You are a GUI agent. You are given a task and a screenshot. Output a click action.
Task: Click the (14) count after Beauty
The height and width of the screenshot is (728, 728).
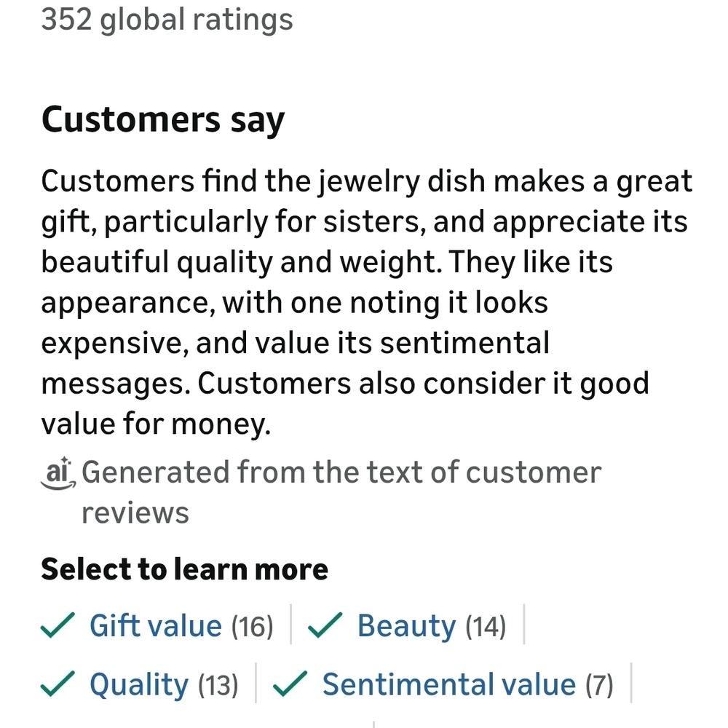tap(485, 627)
